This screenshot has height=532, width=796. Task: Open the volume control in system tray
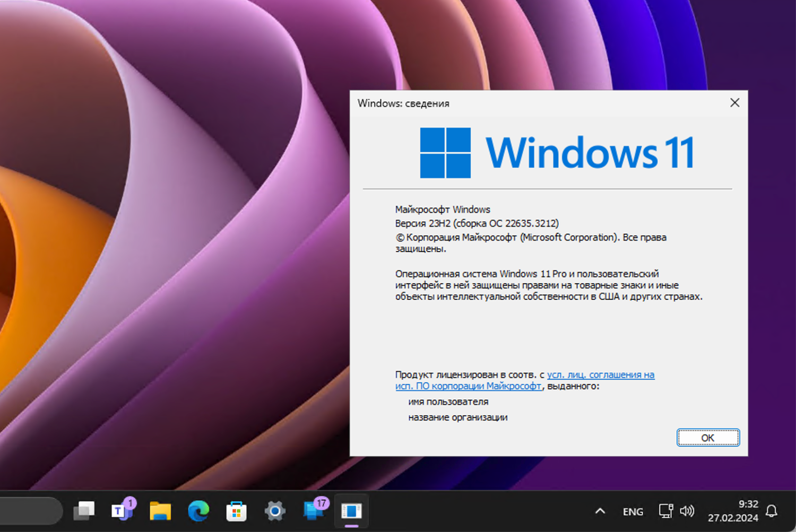coord(688,511)
